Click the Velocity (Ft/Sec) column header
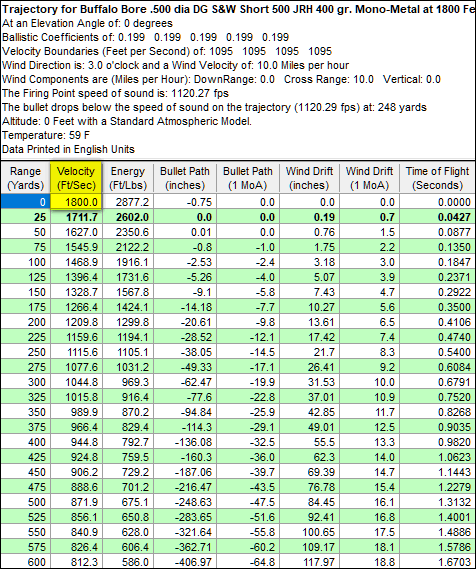 click(x=76, y=178)
